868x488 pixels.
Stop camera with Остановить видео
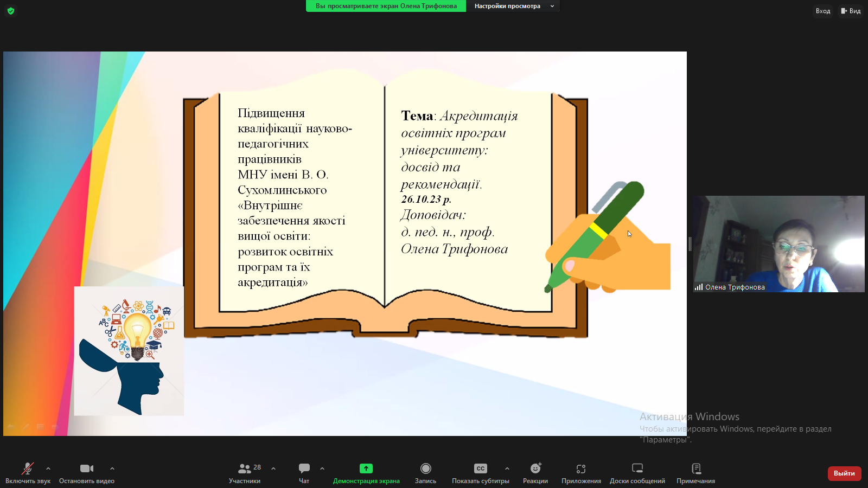pos(87,473)
